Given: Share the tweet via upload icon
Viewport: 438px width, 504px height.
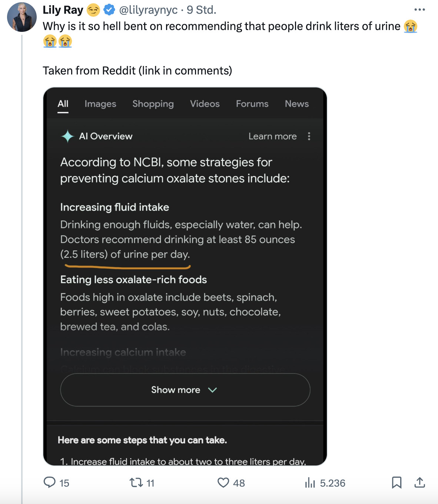Looking at the screenshot, I should [x=419, y=483].
